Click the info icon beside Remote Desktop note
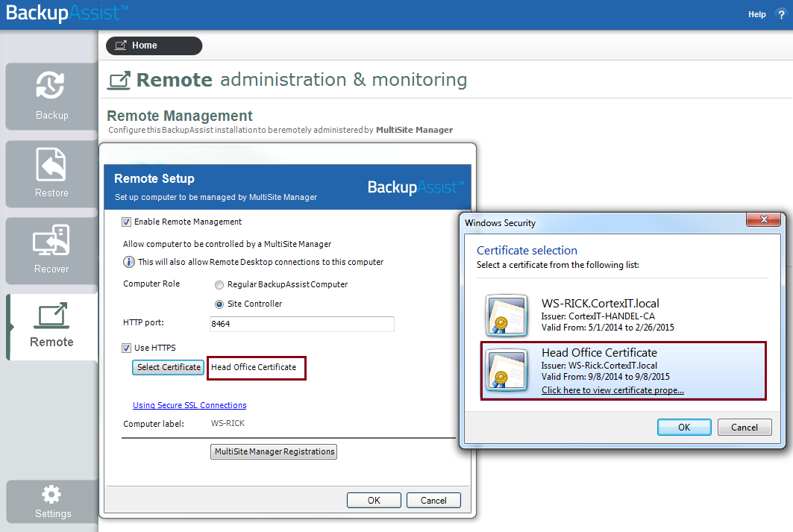The height and width of the screenshot is (532, 793). click(129, 262)
